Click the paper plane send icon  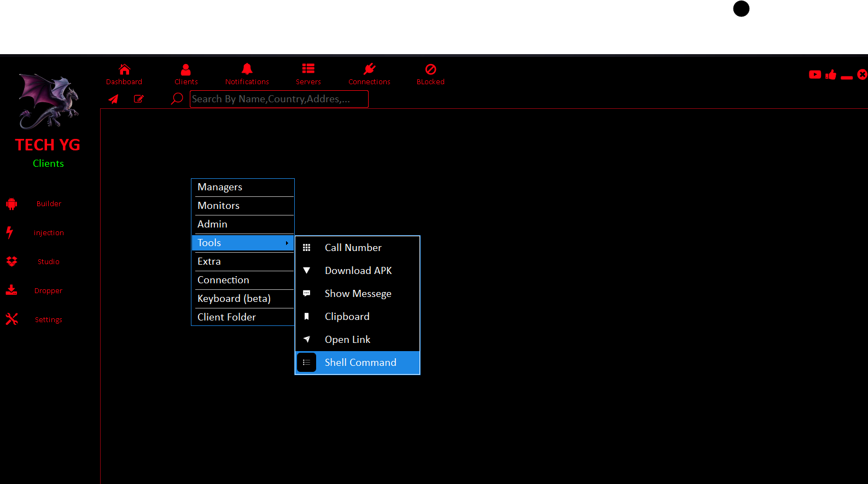[x=113, y=99]
